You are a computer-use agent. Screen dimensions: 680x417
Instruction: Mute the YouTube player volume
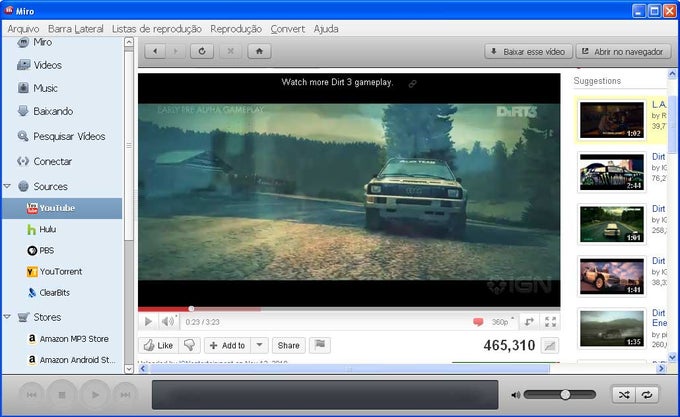(x=167, y=322)
